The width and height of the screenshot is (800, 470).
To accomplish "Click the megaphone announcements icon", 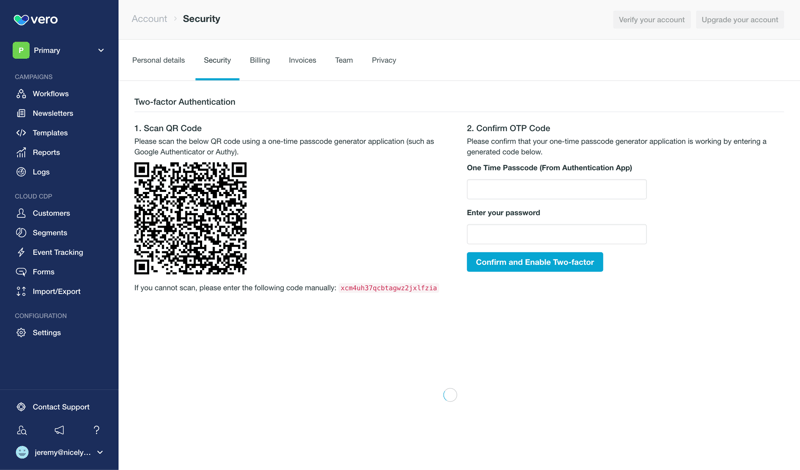I will (x=59, y=430).
